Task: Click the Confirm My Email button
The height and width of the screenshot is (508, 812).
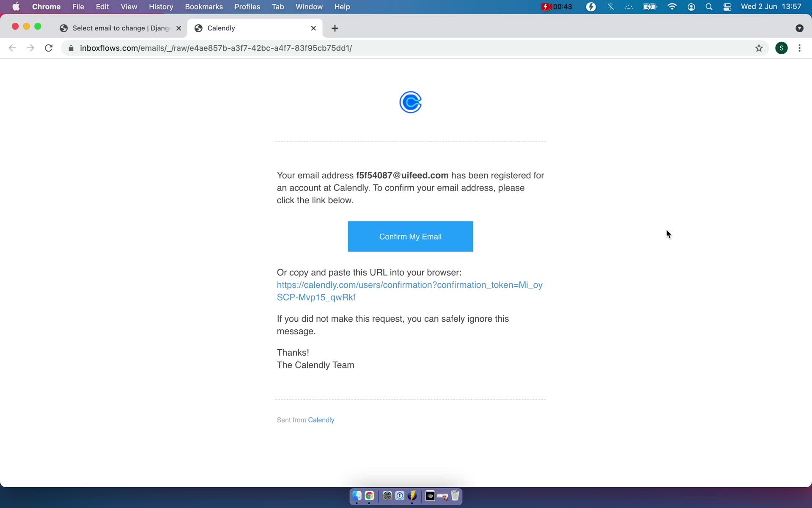Action: (410, 237)
